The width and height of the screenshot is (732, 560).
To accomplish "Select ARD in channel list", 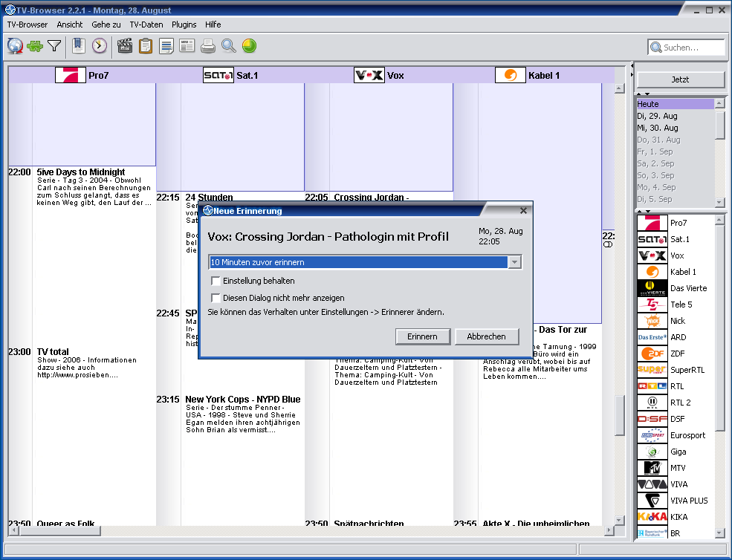I will (676, 337).
